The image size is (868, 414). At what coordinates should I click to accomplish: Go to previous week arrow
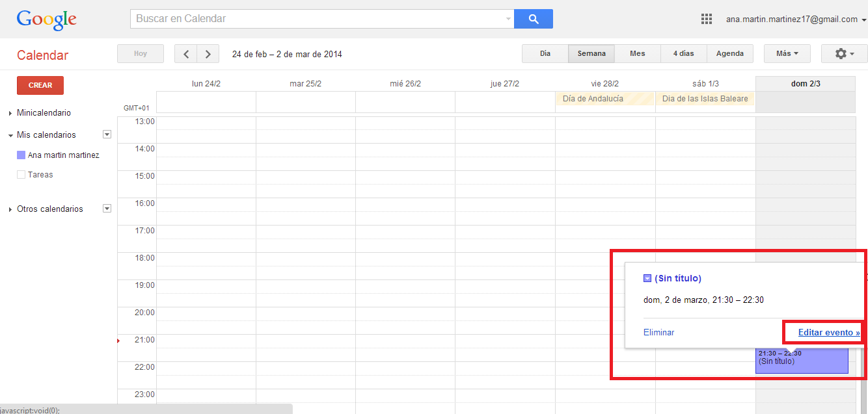coord(186,54)
